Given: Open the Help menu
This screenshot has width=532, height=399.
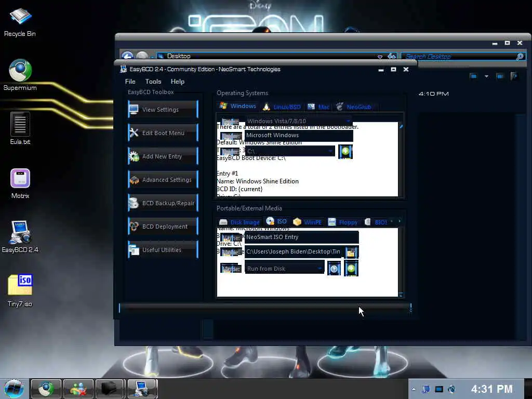Looking at the screenshot, I should coord(178,82).
